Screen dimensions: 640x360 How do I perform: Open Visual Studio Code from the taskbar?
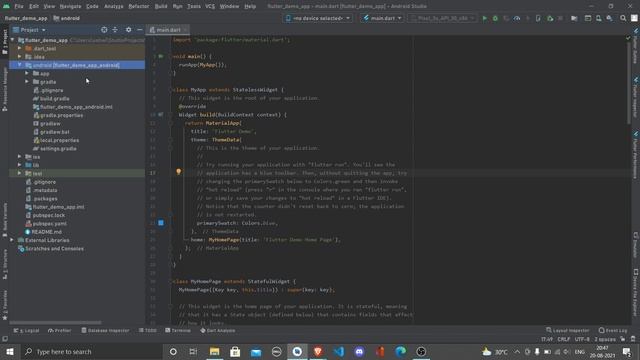[x=339, y=351]
